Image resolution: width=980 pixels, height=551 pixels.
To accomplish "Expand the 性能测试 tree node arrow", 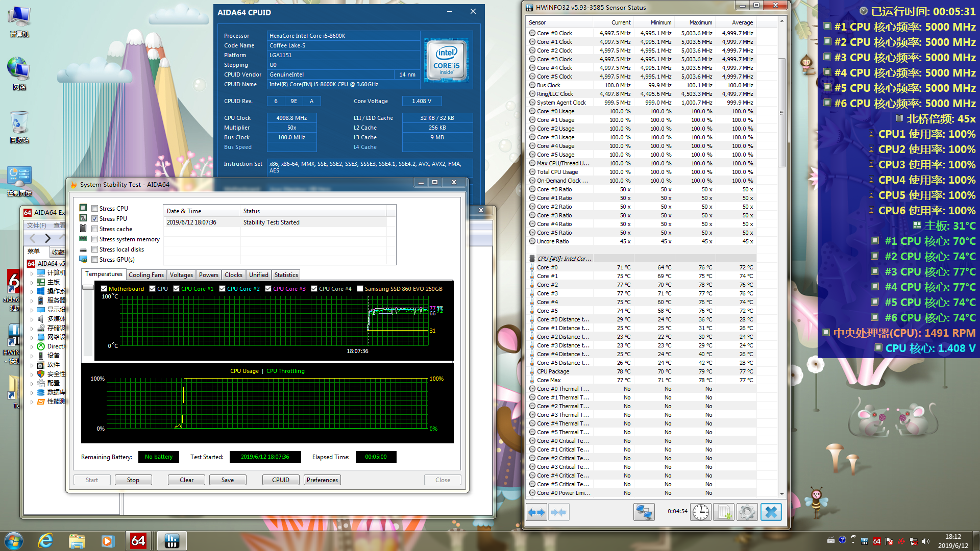I will pyautogui.click(x=32, y=402).
